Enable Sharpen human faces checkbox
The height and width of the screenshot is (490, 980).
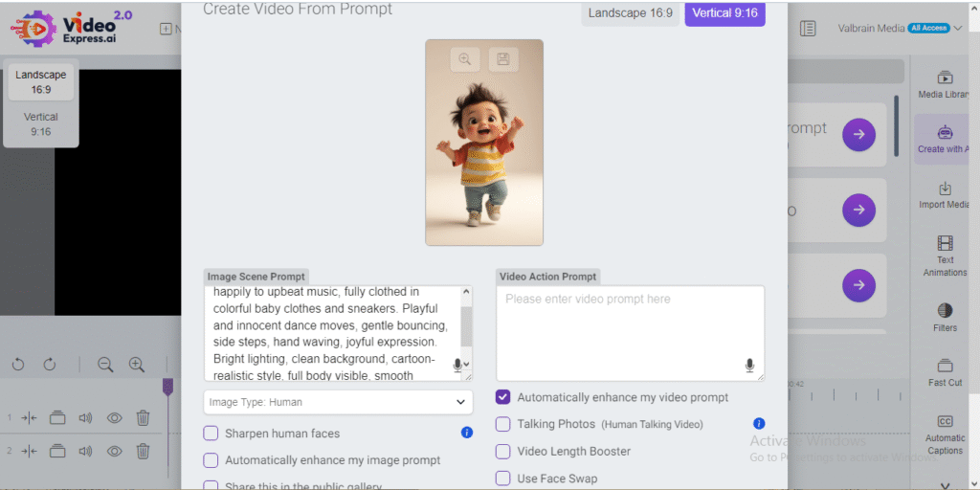coord(211,434)
